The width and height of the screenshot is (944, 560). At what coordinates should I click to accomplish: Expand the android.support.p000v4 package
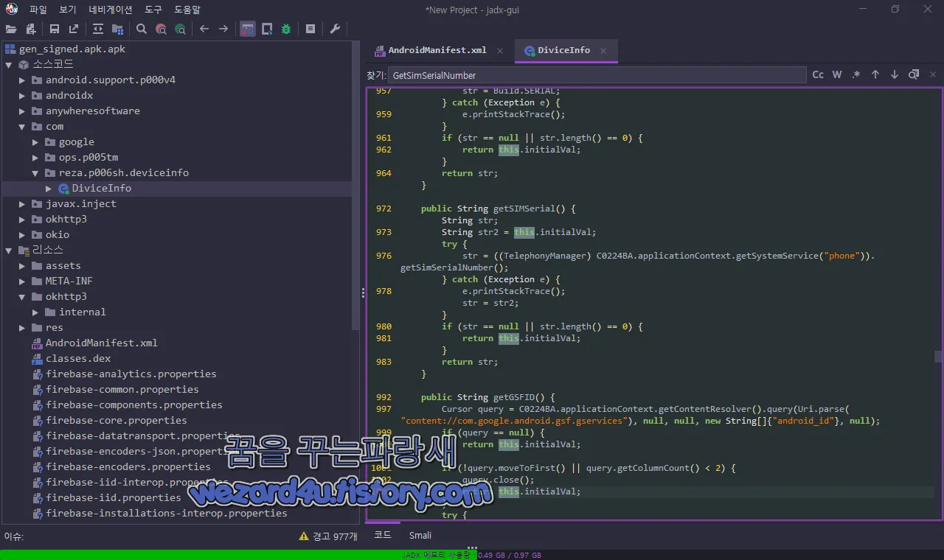coord(22,80)
